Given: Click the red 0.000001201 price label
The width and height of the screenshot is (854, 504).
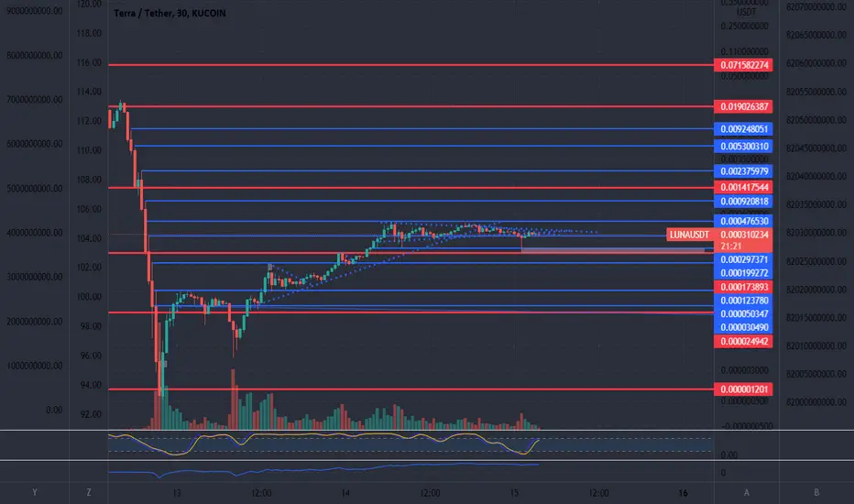Looking at the screenshot, I should pos(743,389).
